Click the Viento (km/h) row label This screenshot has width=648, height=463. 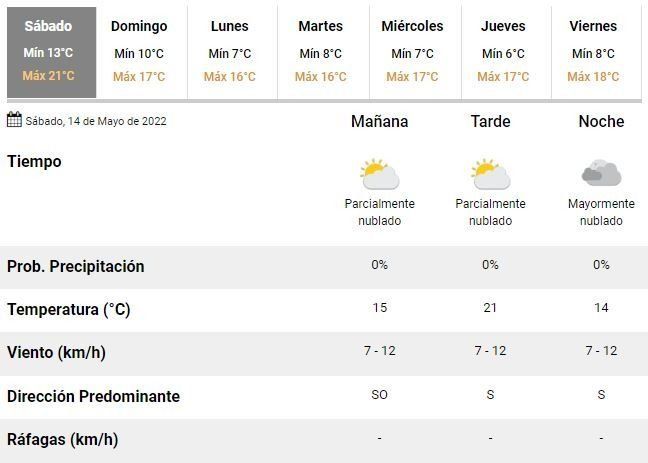(x=56, y=353)
